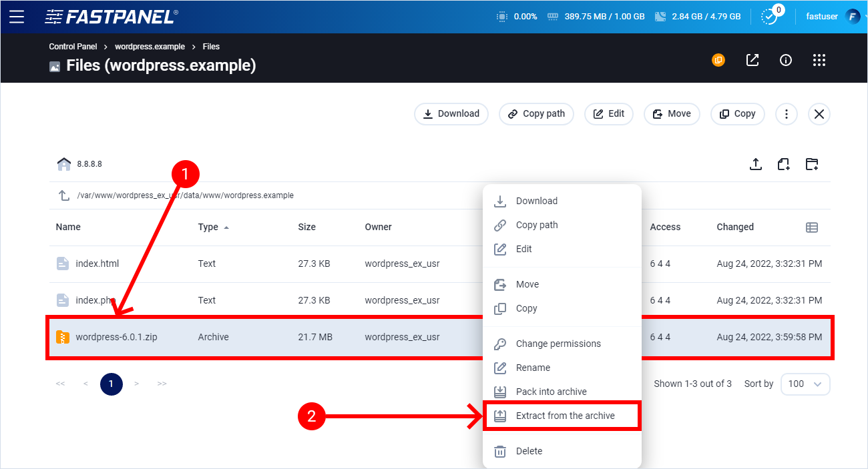Click the create new folder icon
Viewport: 868px width, 469px height.
[x=812, y=164]
